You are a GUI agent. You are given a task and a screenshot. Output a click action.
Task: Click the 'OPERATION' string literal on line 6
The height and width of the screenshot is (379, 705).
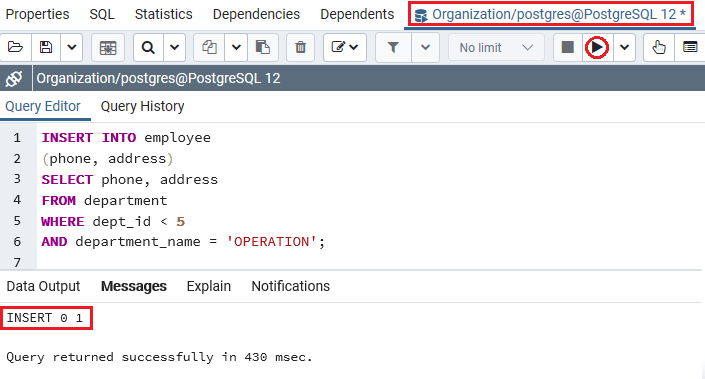pos(272,242)
